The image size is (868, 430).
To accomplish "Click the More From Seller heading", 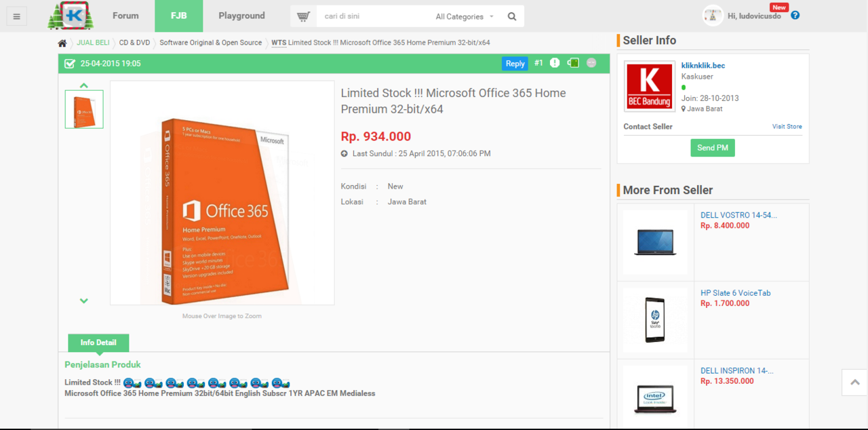I will [x=667, y=190].
